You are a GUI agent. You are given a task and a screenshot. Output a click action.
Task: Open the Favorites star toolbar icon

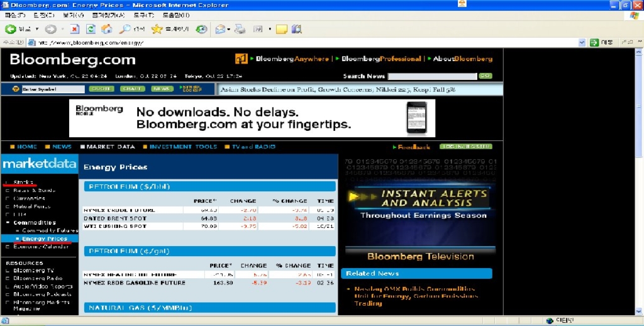click(x=157, y=29)
